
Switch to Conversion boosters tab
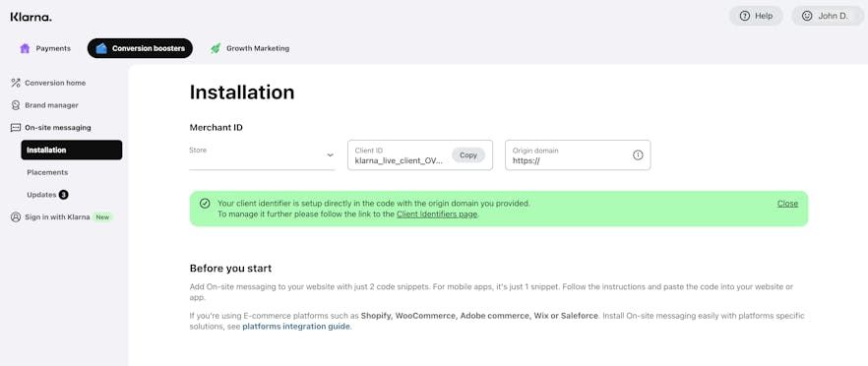[x=140, y=48]
